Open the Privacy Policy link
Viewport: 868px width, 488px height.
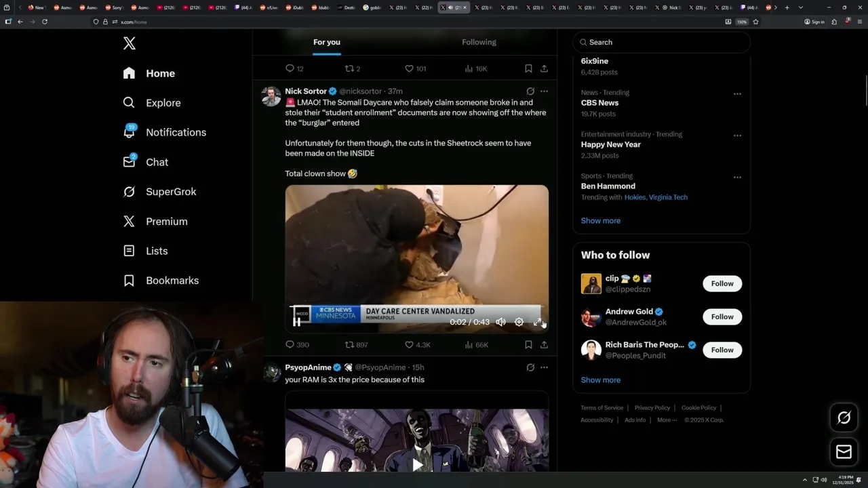click(x=652, y=407)
